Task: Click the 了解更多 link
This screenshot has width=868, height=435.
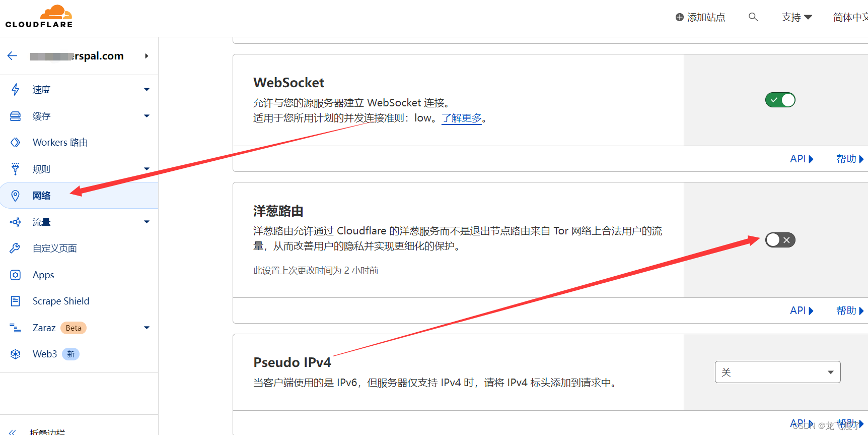Action: [461, 118]
